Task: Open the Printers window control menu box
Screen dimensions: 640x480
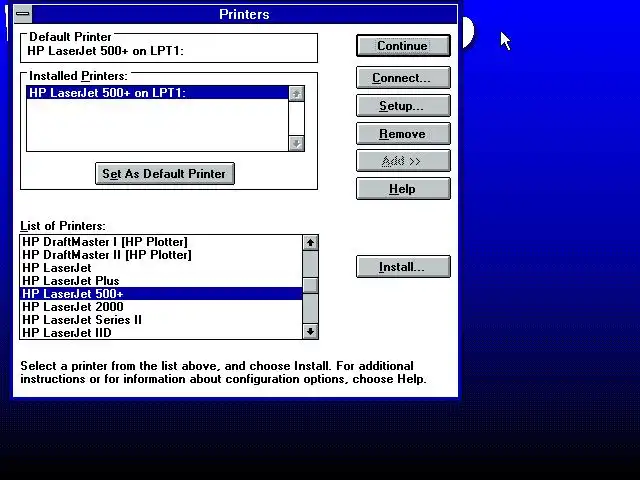Action: pos(23,14)
